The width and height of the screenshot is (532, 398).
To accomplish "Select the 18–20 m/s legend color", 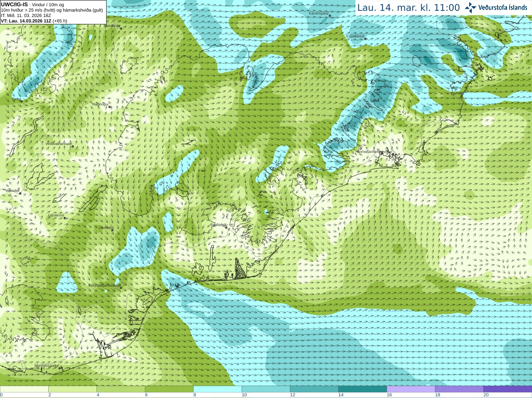I will (x=459, y=389).
